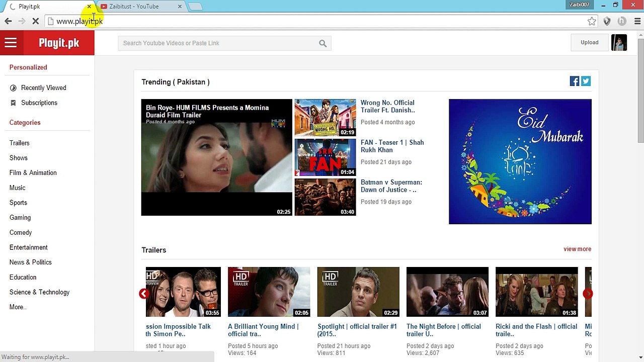Open the Comedy category
The height and width of the screenshot is (362, 644).
pyautogui.click(x=21, y=233)
